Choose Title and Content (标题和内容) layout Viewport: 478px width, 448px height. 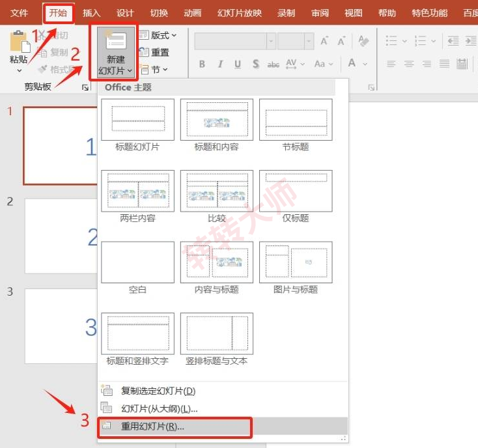217,124
